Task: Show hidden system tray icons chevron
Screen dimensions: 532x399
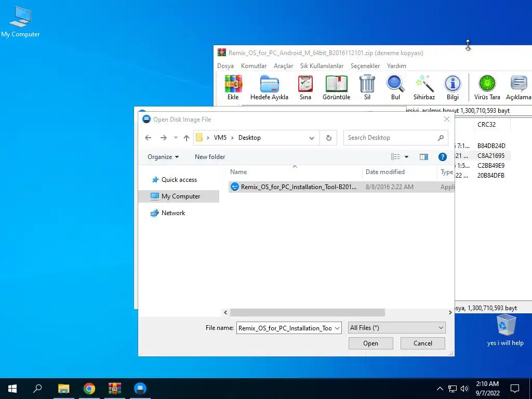Action: 440,389
